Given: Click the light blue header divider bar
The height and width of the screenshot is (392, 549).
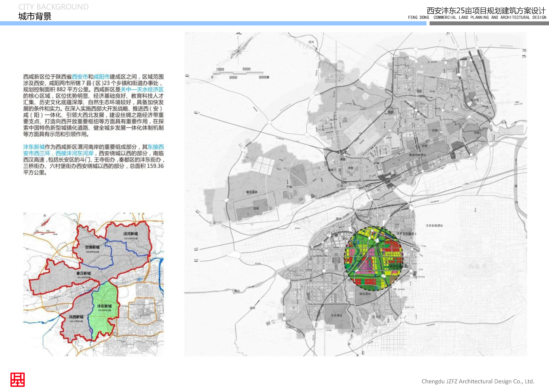Looking at the screenshot, I should click(x=213, y=23).
